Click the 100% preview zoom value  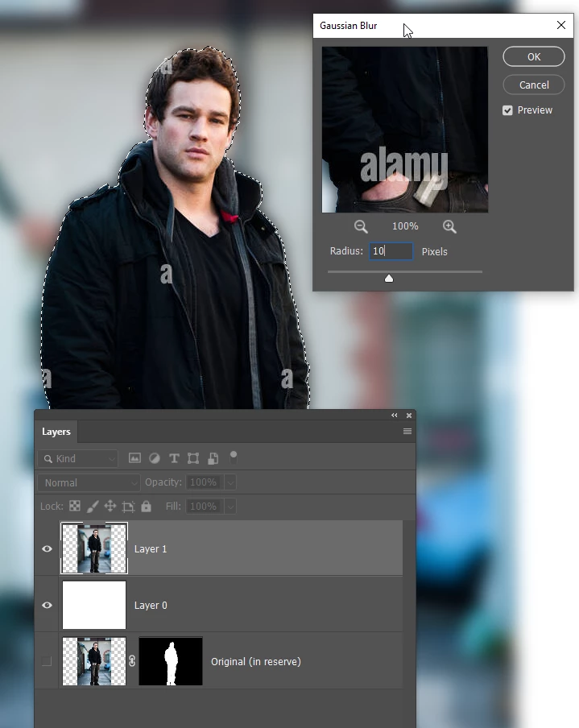pyautogui.click(x=405, y=226)
